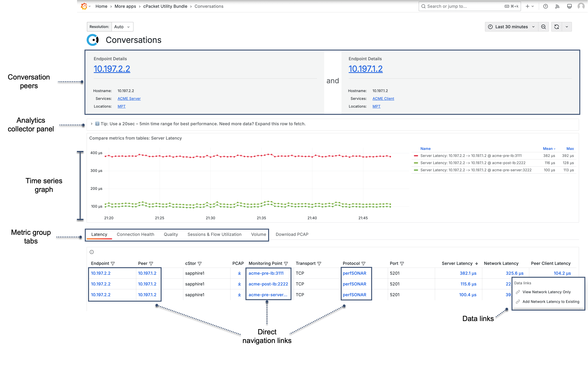Click the 382.1 µs Server Latency value

(468, 273)
